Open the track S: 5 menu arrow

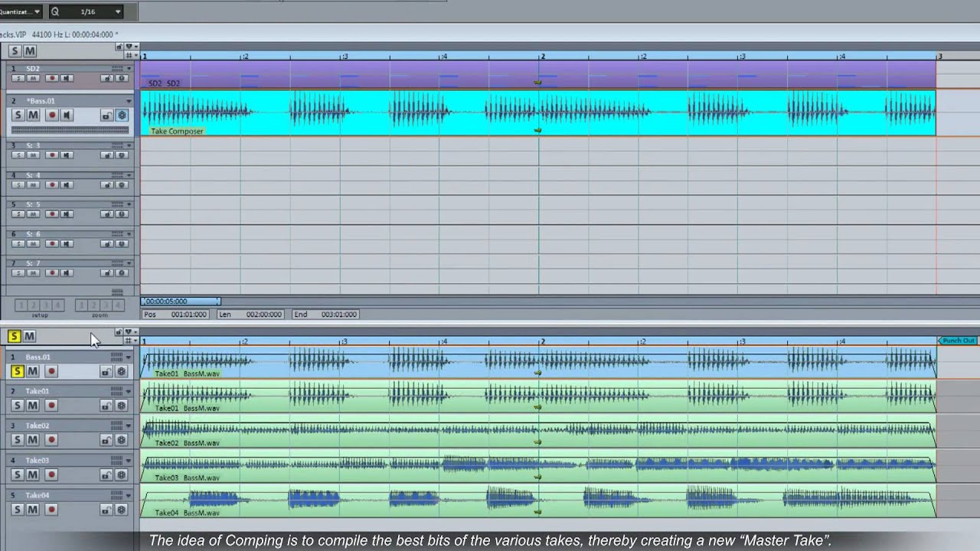(x=129, y=205)
